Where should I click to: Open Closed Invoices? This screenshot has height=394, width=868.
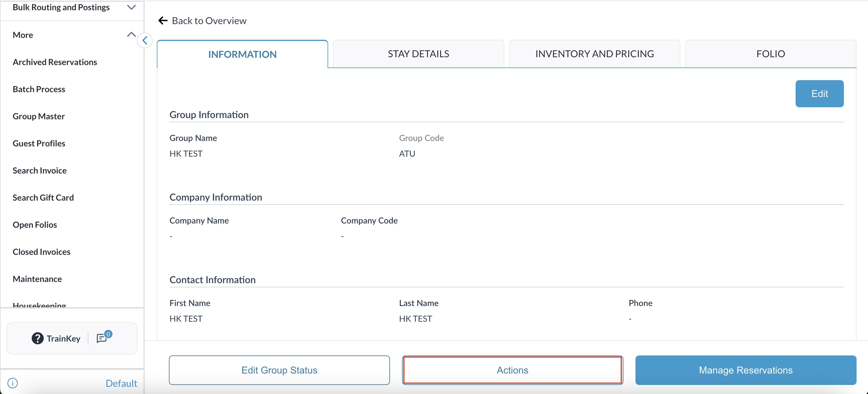click(42, 252)
